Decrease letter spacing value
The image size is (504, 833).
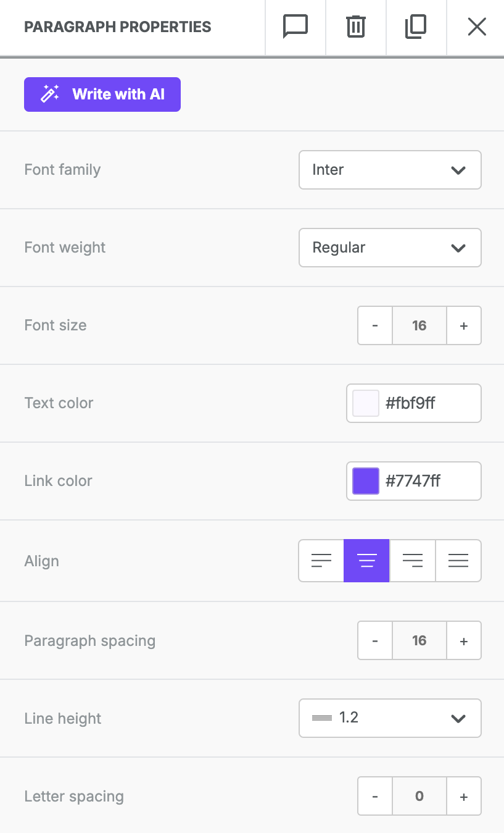coord(375,797)
